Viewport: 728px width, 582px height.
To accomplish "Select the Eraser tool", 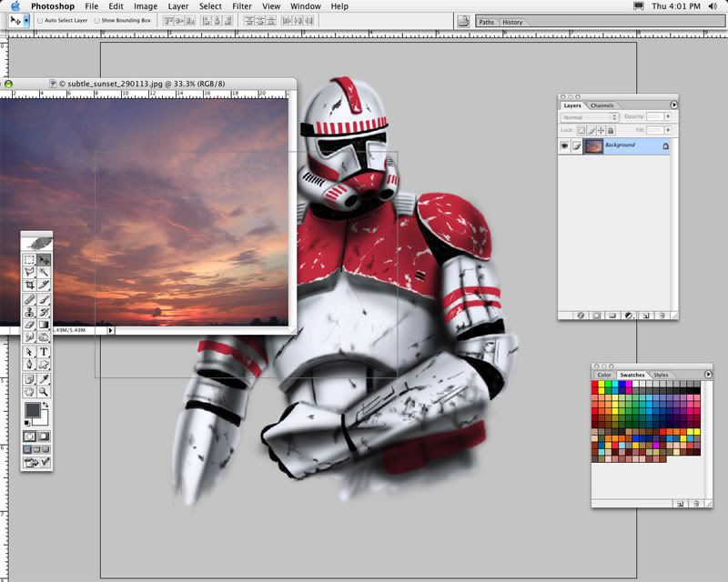I will click(29, 325).
